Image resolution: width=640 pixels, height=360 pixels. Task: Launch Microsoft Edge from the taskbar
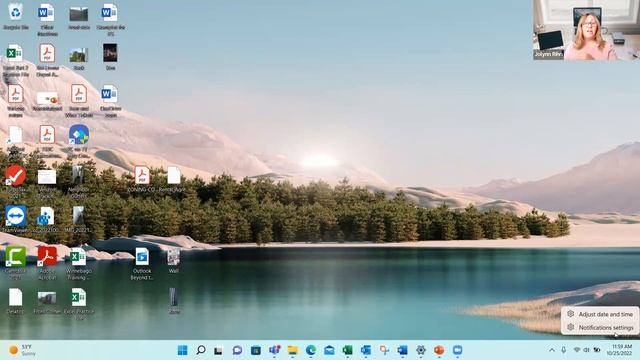coord(311,350)
